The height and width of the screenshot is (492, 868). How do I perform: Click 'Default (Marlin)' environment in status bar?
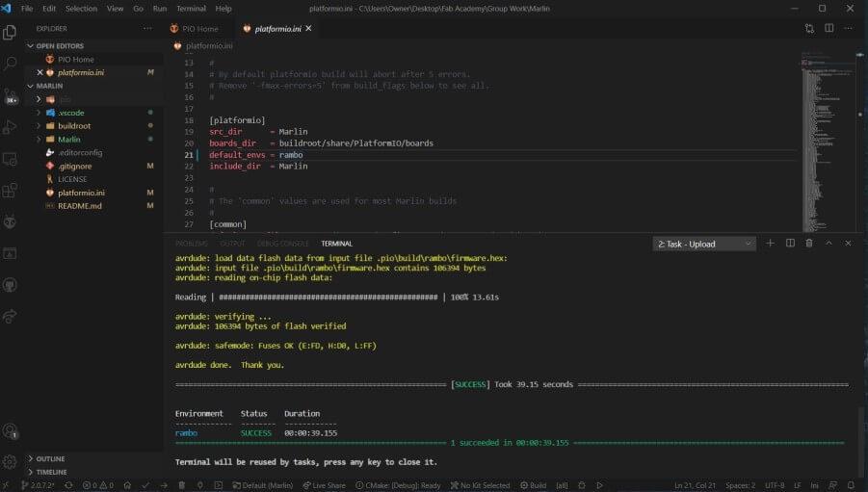click(263, 485)
